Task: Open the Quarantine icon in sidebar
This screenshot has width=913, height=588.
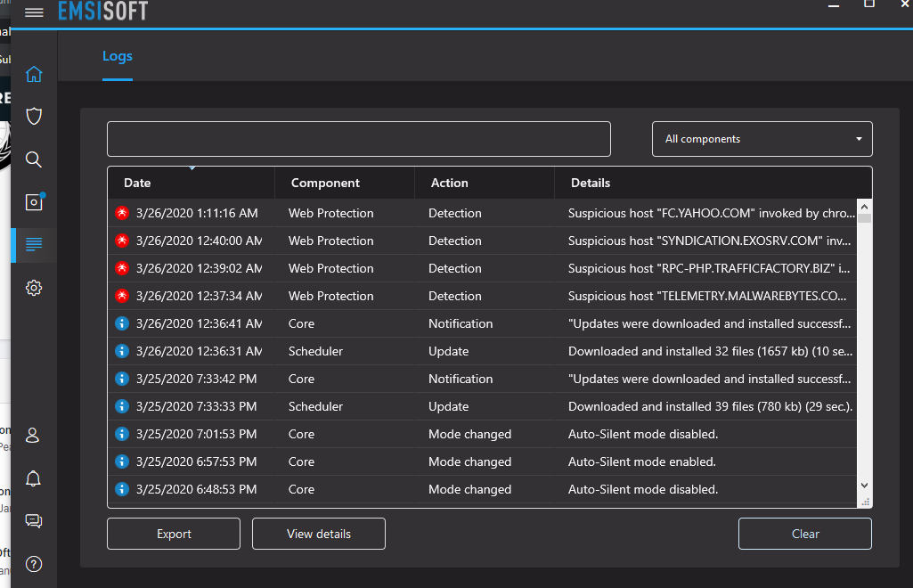Action: pos(34,202)
